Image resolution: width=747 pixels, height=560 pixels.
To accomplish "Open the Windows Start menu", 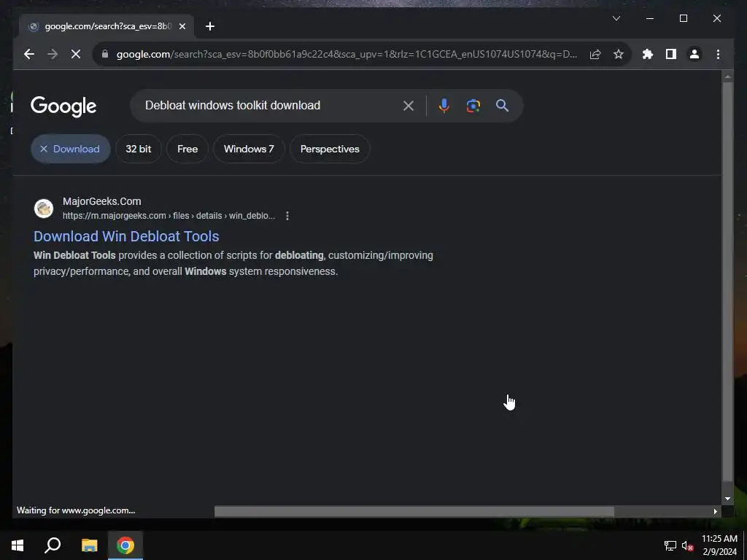I will (x=18, y=545).
